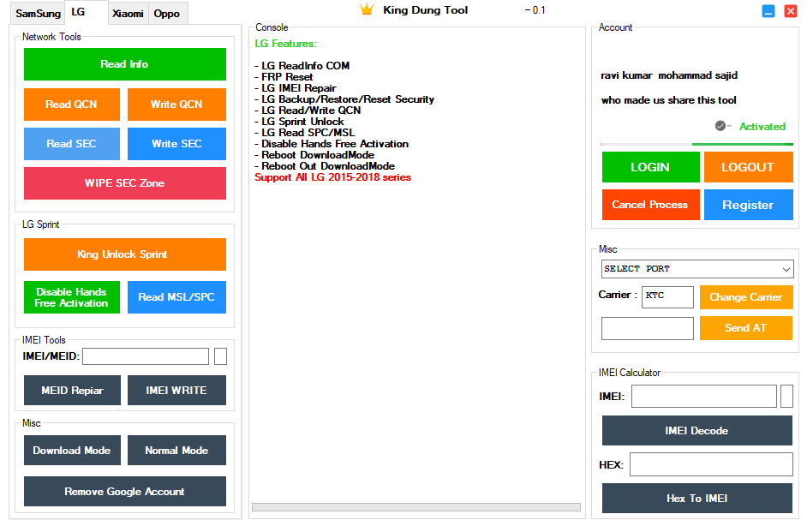Click '- LG IMEI Repair' console line
Screen dimensions: 807x532
pos(296,88)
